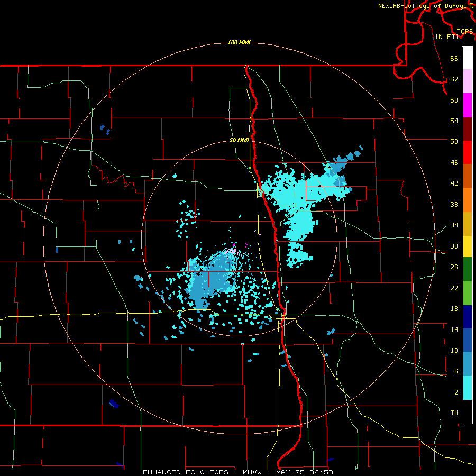Image resolution: width=476 pixels, height=476 pixels.
Task: Click the 50 NMI range ring label
Action: point(239,140)
